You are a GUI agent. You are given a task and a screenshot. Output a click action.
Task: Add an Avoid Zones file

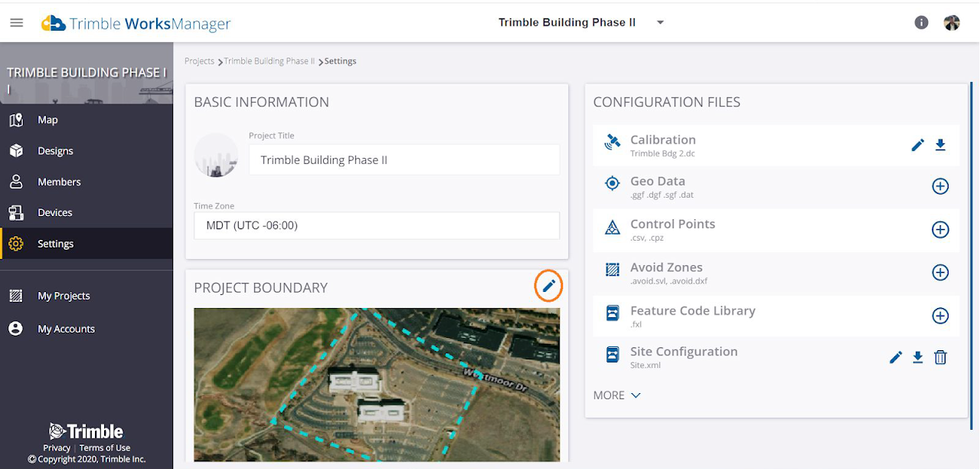pyautogui.click(x=940, y=273)
